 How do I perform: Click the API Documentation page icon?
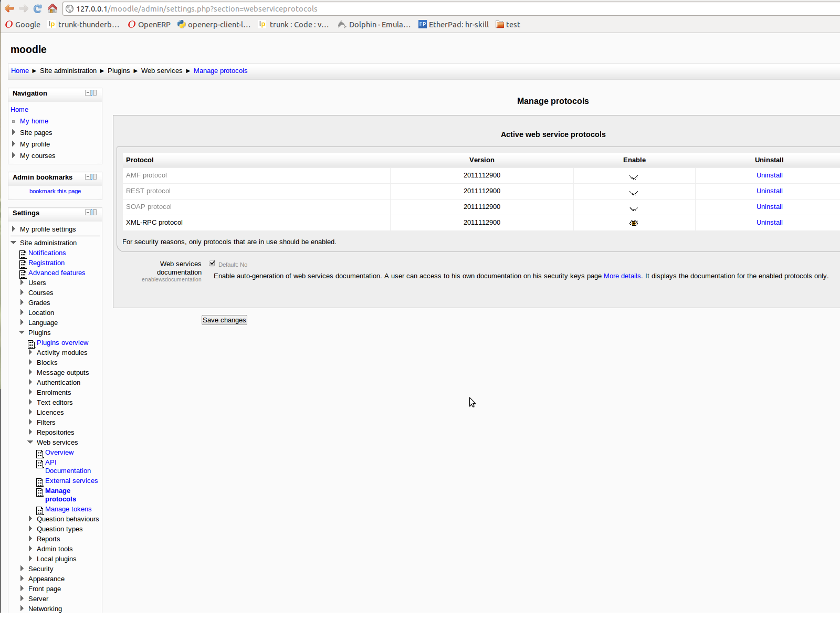[39, 464]
